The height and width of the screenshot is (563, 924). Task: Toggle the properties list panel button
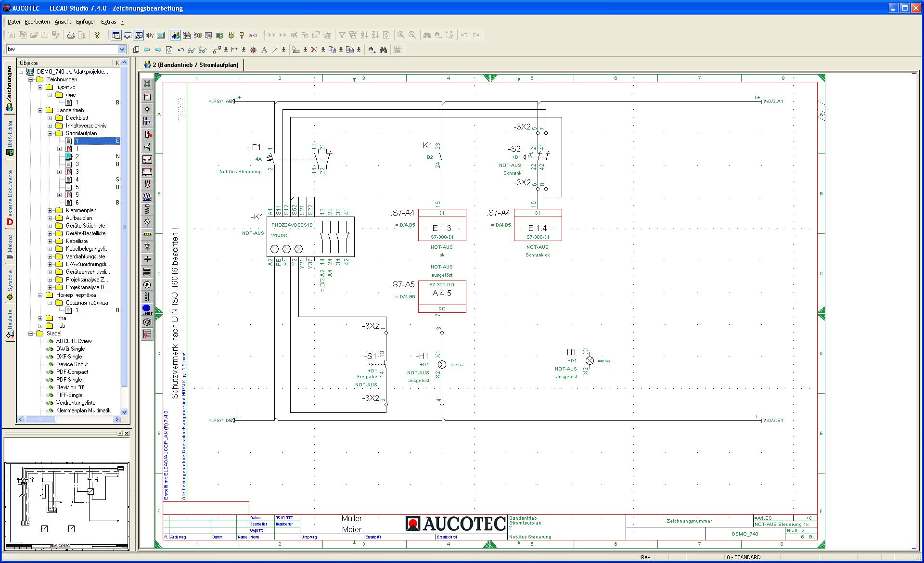161,35
